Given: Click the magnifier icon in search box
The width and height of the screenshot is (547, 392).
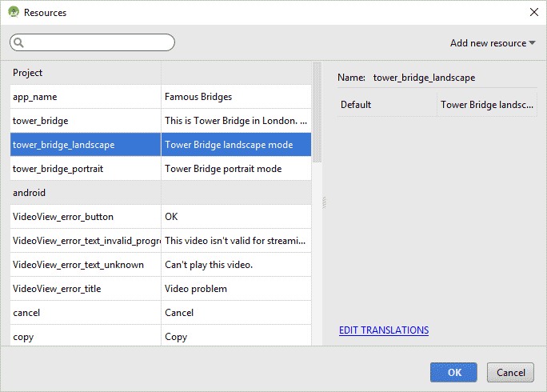Looking at the screenshot, I should pos(19,42).
